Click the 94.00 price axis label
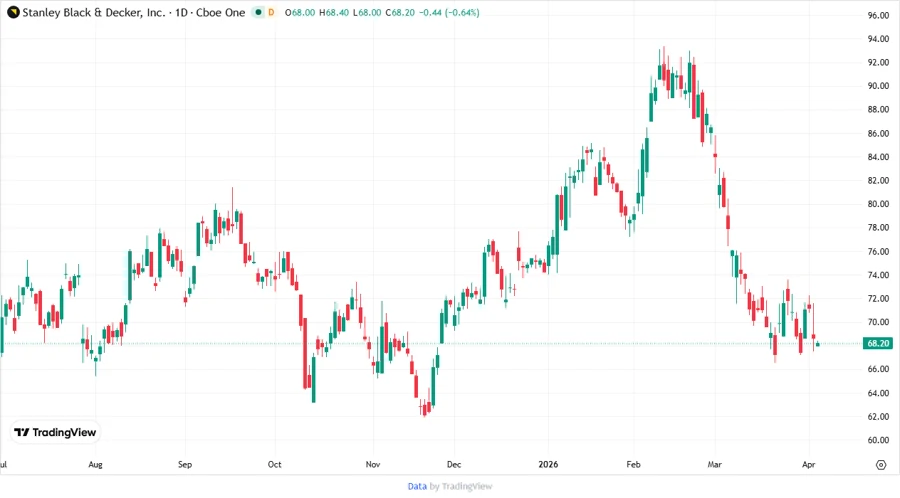The width and height of the screenshot is (900, 498). 878,39
